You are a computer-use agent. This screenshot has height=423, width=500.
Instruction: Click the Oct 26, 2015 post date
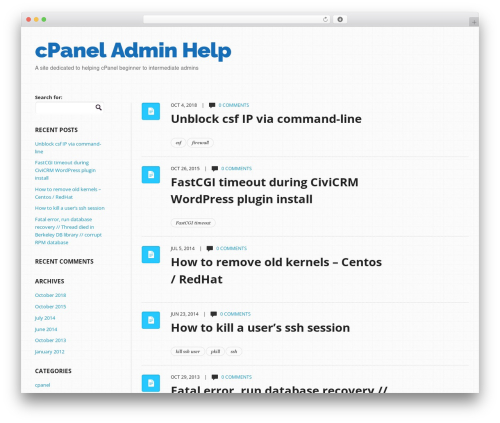pos(185,169)
